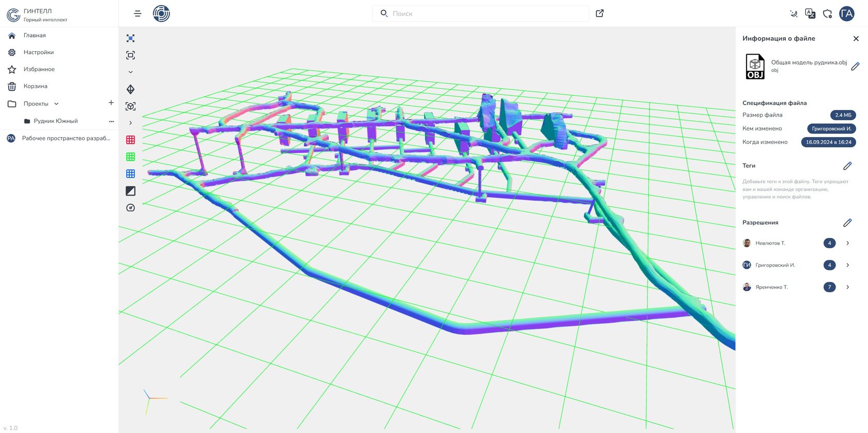
Task: Expand the down chevron in viewer toolbar
Action: point(131,72)
